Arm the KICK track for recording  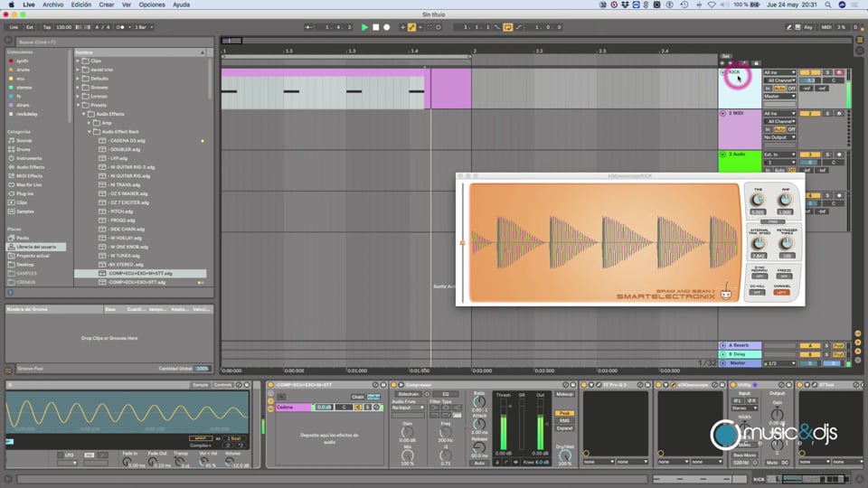839,72
